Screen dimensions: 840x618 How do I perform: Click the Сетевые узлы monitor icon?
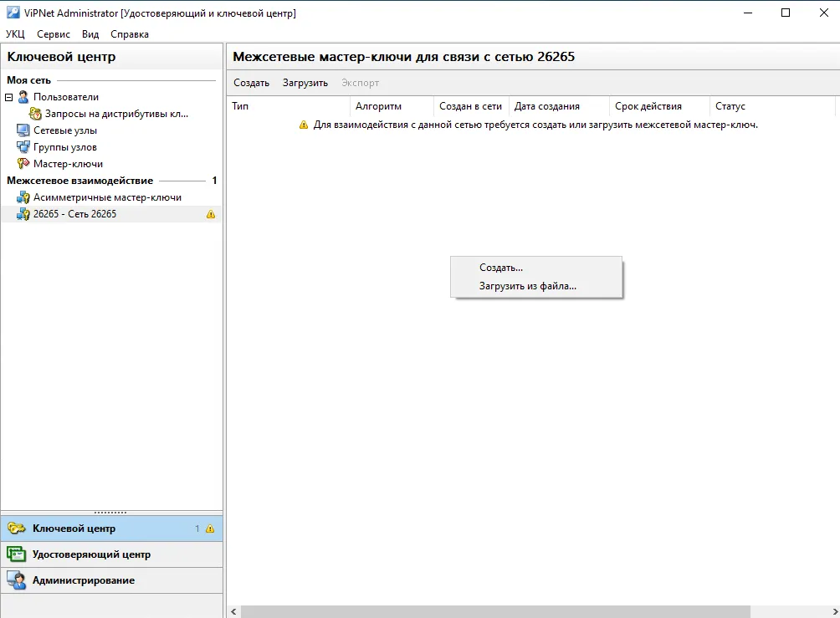pyautogui.click(x=23, y=130)
